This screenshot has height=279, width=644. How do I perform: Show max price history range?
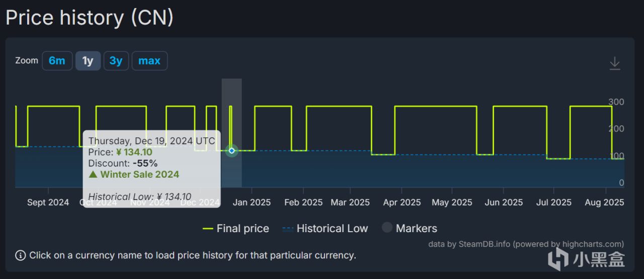tap(149, 61)
